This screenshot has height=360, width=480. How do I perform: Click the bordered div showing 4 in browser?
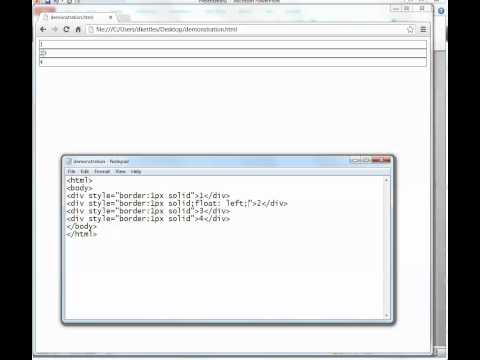[233, 62]
